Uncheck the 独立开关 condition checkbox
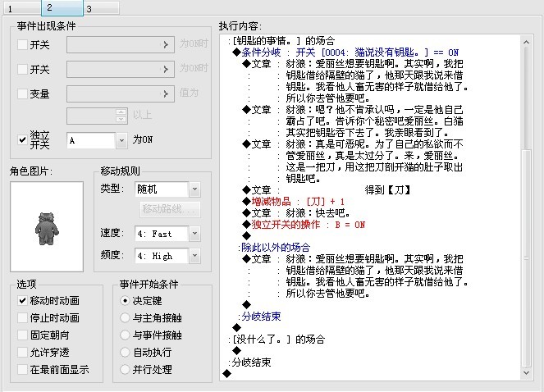Viewport: 544px width, 392px height. (x=22, y=139)
